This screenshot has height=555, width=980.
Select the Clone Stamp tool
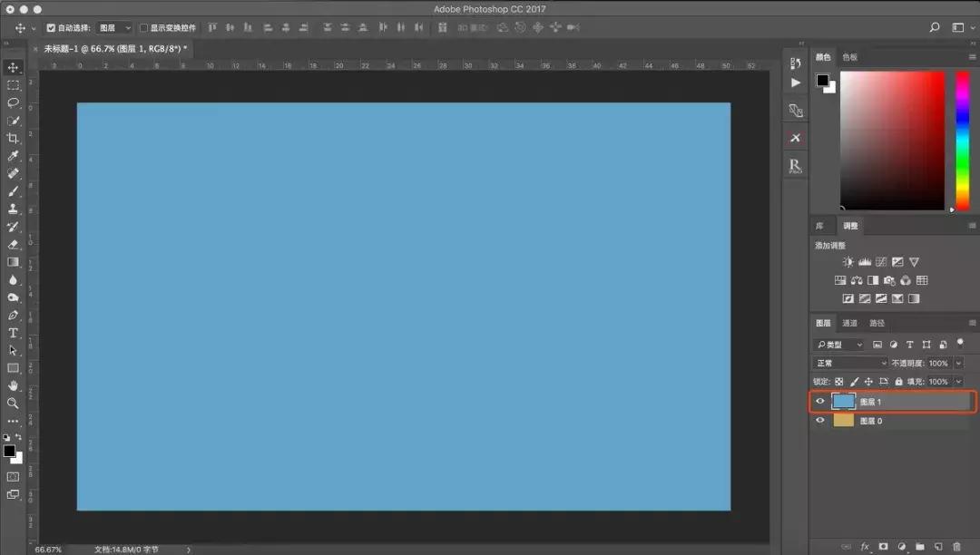tap(13, 209)
